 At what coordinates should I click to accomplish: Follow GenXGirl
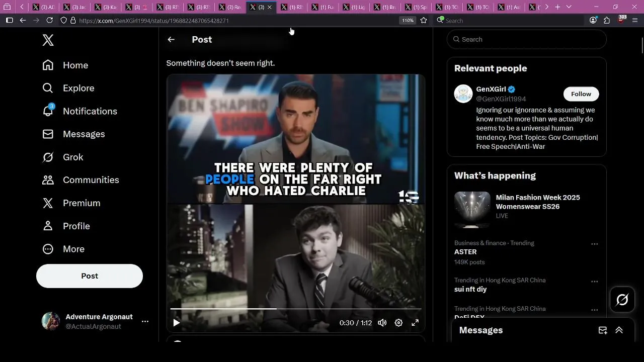pos(581,94)
